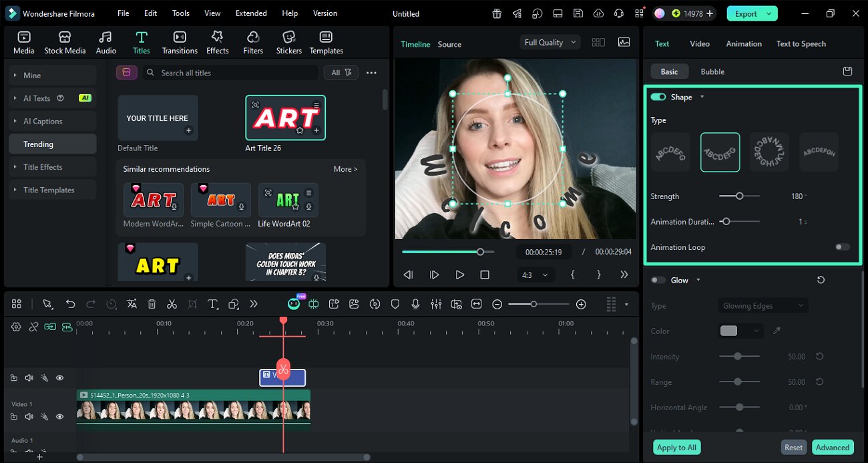Viewport: 868px width, 463px height.
Task: Expand the Title Templates category
Action: (x=53, y=190)
